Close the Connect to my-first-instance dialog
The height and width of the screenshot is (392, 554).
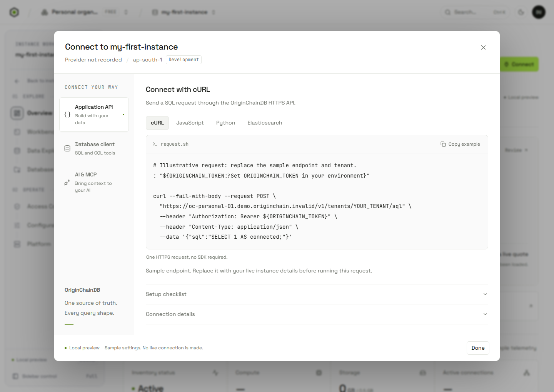click(483, 47)
